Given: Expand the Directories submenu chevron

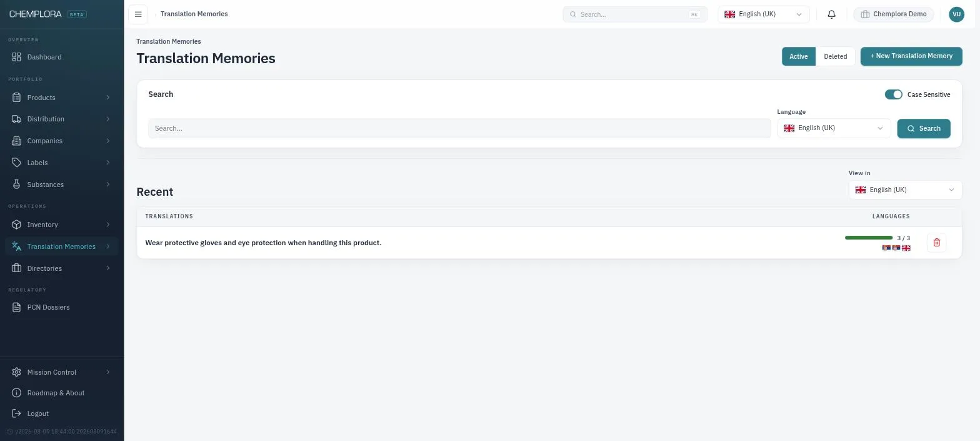Looking at the screenshot, I should (x=108, y=268).
